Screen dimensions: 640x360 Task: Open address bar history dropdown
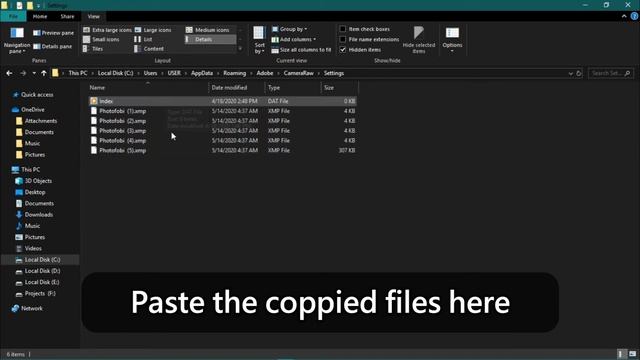tap(571, 73)
